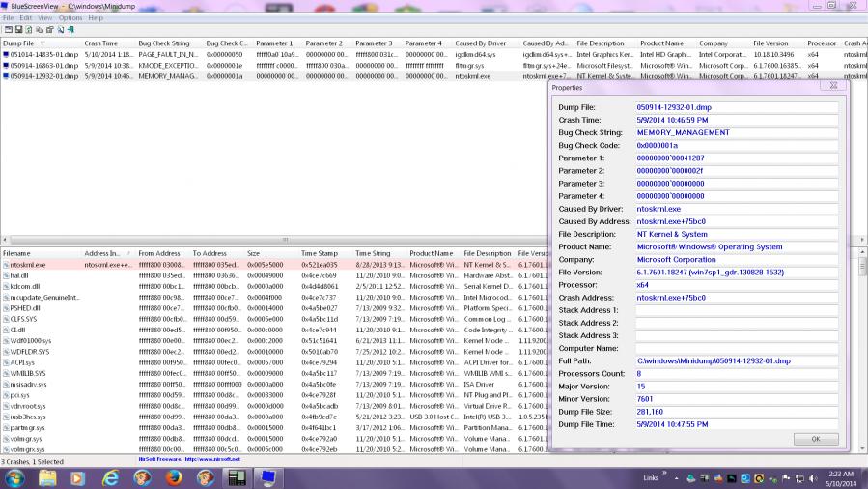Open Windows Explorer from the taskbar
This screenshot has width=868, height=489.
pyautogui.click(x=47, y=477)
